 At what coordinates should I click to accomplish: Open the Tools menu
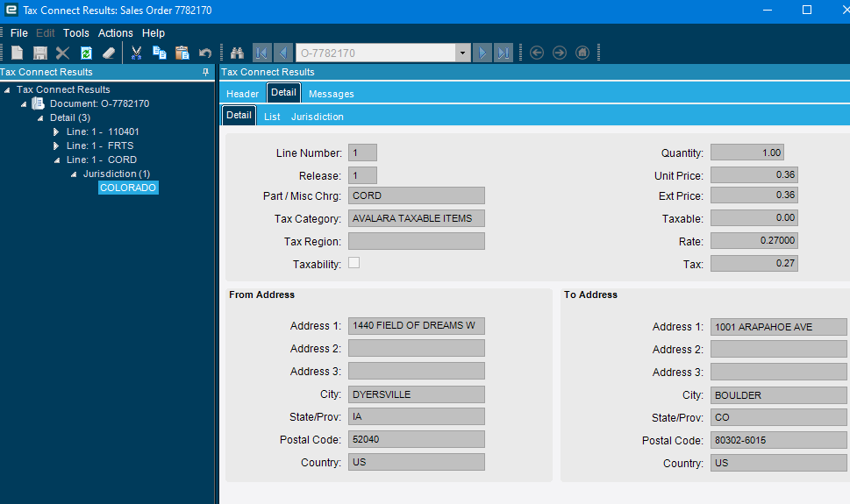tap(76, 33)
